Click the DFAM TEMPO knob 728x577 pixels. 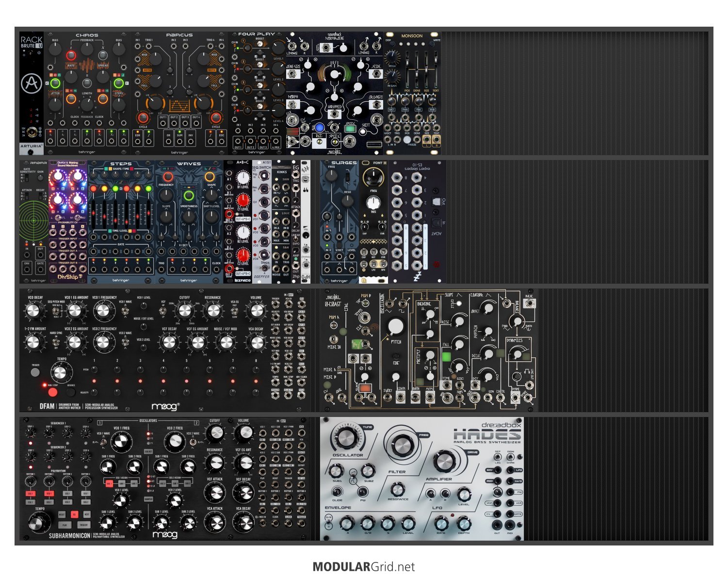click(x=60, y=372)
